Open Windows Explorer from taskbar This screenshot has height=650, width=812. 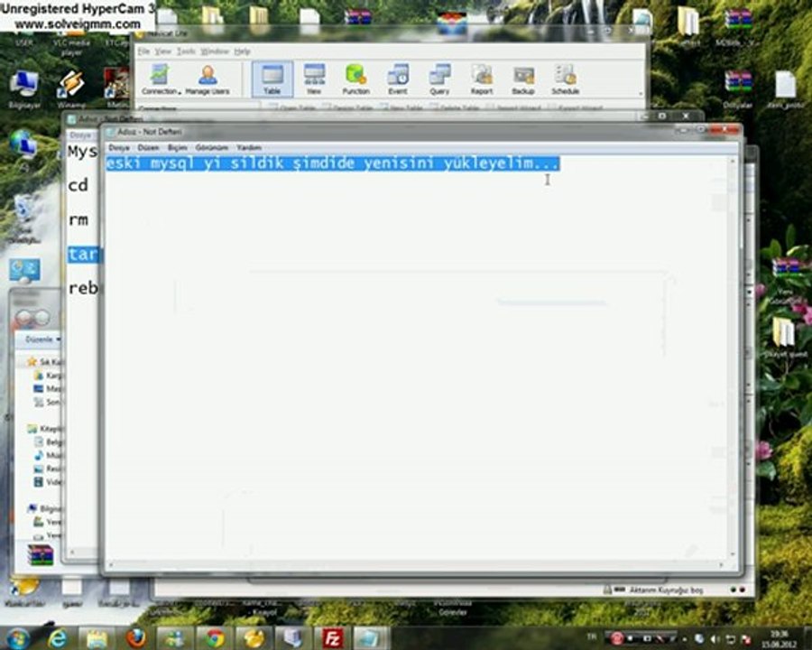(97, 638)
